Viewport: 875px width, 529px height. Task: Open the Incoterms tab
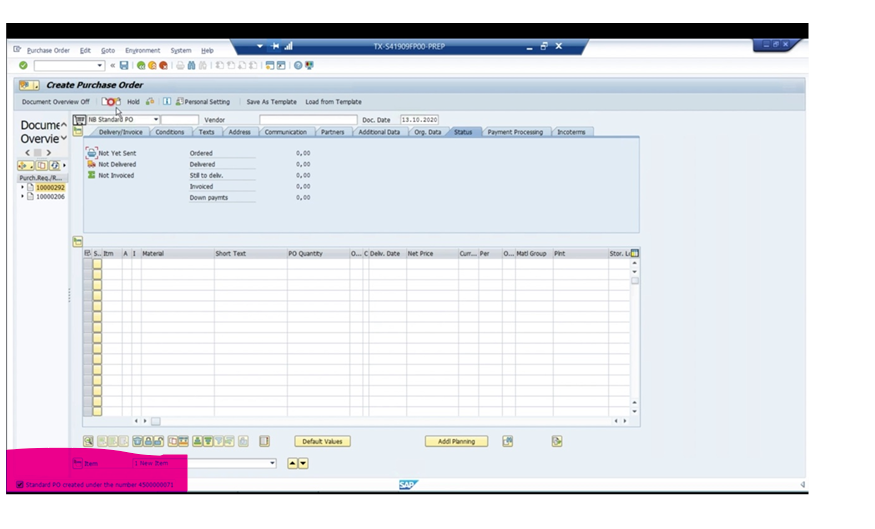click(x=571, y=132)
